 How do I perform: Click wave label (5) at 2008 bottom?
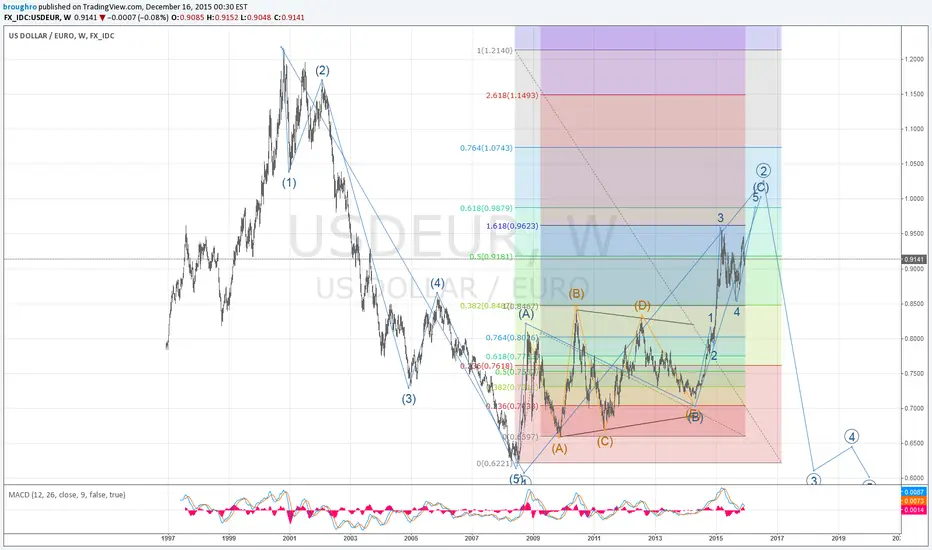click(517, 478)
